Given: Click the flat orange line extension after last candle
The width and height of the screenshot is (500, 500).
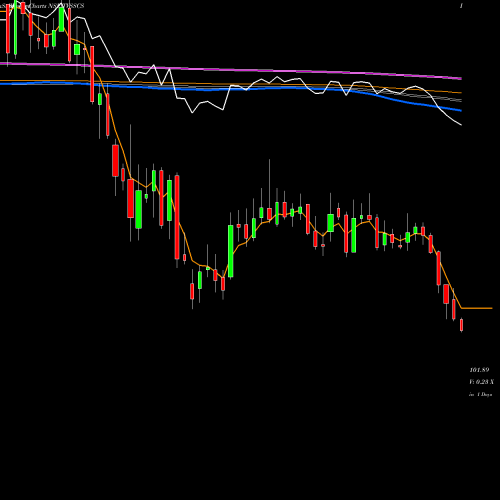Looking at the screenshot, I should 477,308.
